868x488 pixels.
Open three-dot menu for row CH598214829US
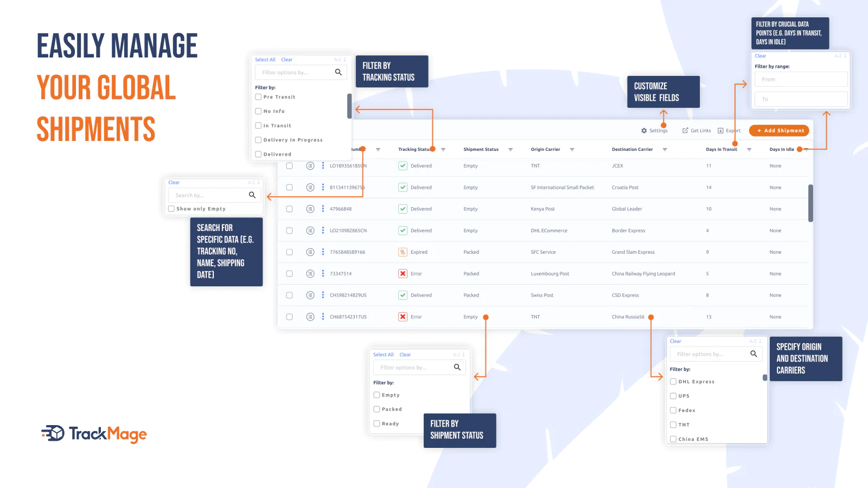point(323,296)
